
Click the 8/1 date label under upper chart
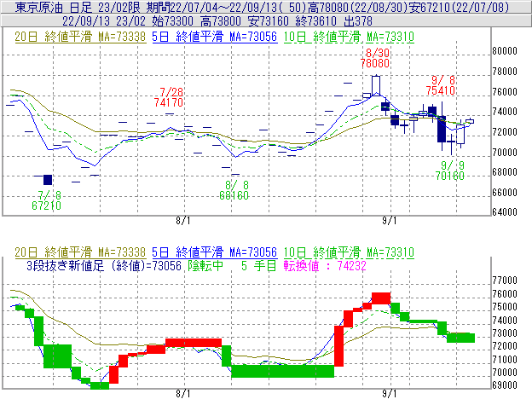click(183, 221)
